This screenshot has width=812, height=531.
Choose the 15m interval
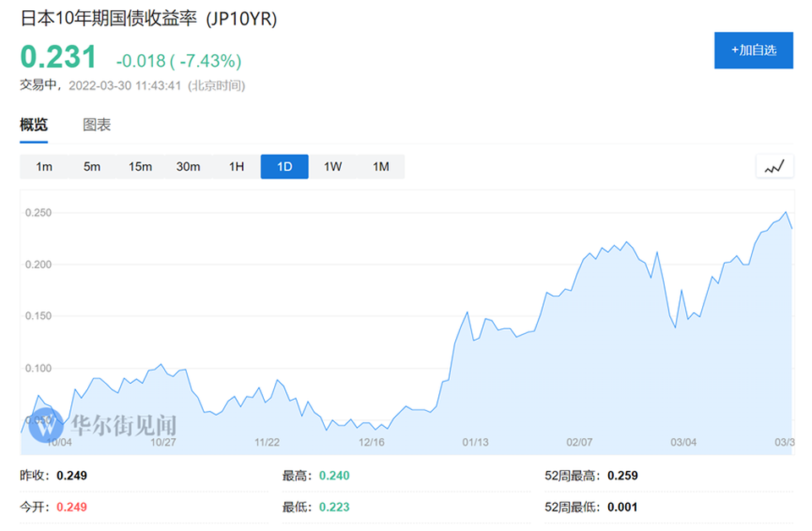click(140, 167)
